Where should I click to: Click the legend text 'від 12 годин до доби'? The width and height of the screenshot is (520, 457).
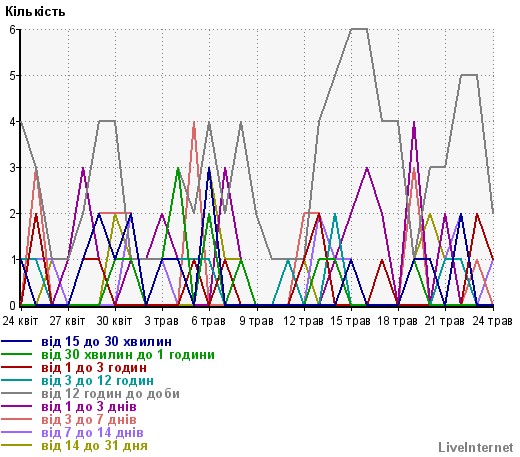[110, 394]
